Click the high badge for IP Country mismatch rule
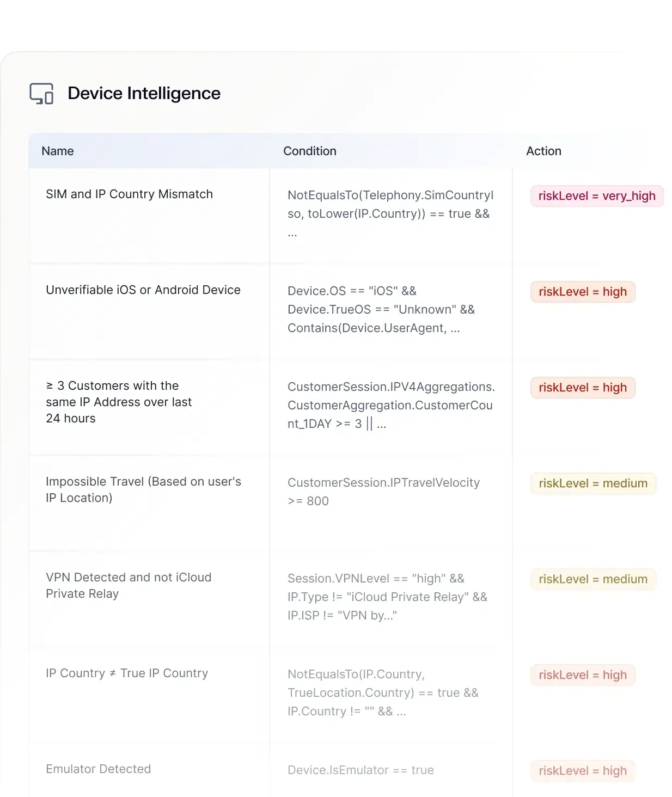The image size is (672, 797). (x=582, y=675)
